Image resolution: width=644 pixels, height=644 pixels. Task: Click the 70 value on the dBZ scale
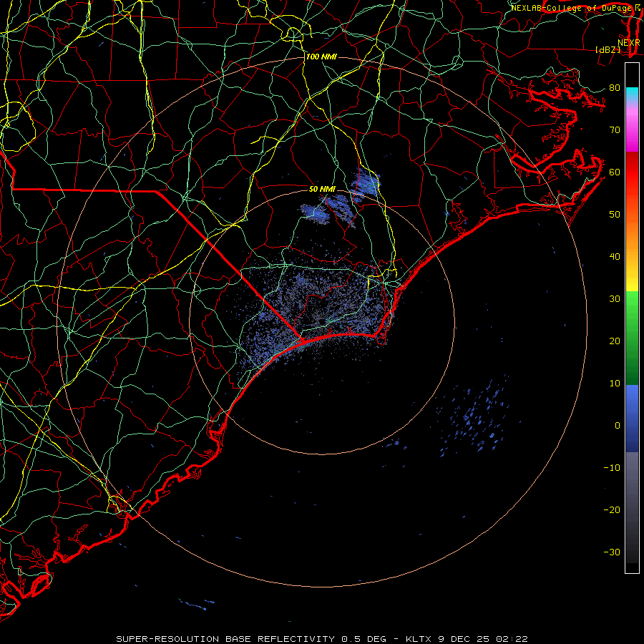click(615, 130)
